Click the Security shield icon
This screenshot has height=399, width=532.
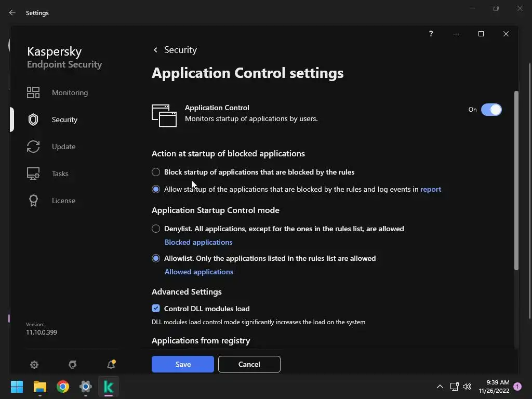pyautogui.click(x=33, y=119)
